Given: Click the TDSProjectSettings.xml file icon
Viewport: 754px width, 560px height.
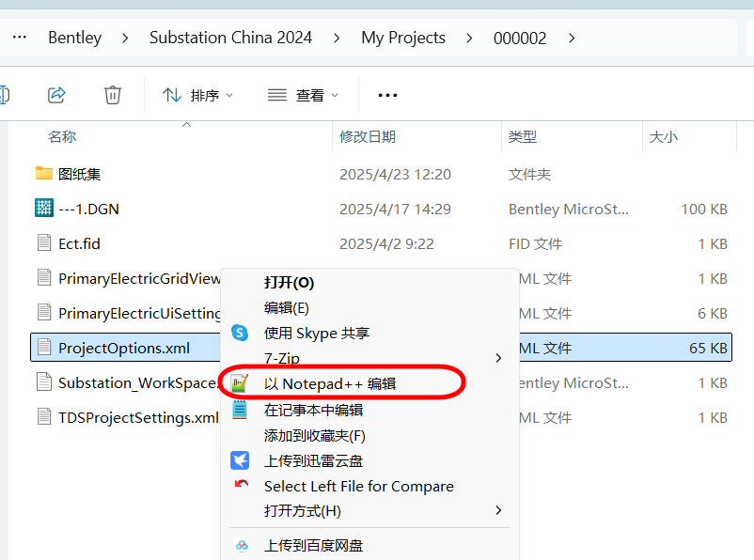Looking at the screenshot, I should 44,417.
